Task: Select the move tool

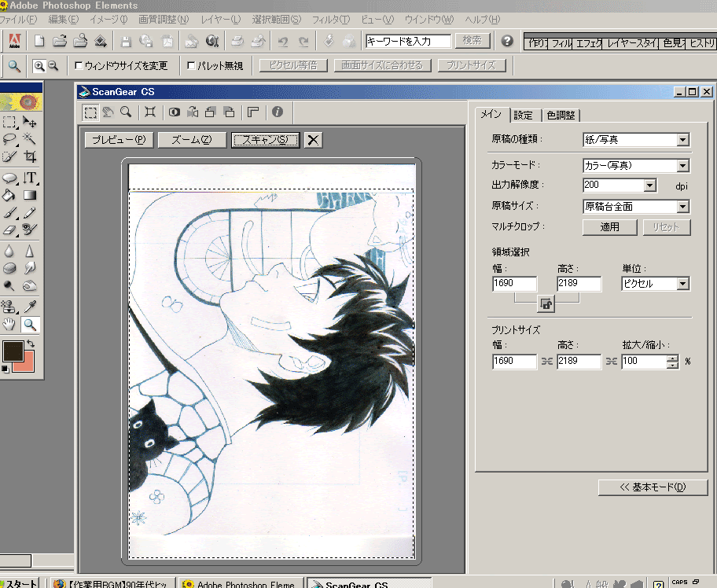Action: click(x=30, y=122)
